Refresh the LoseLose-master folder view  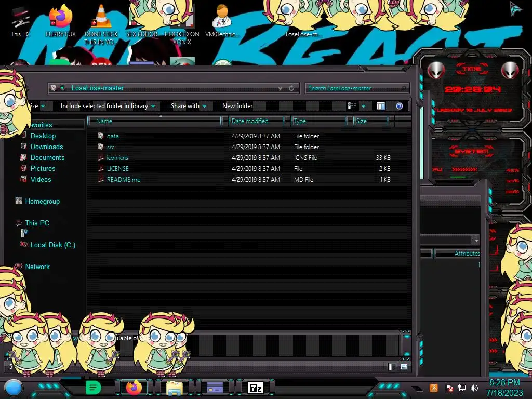click(291, 88)
